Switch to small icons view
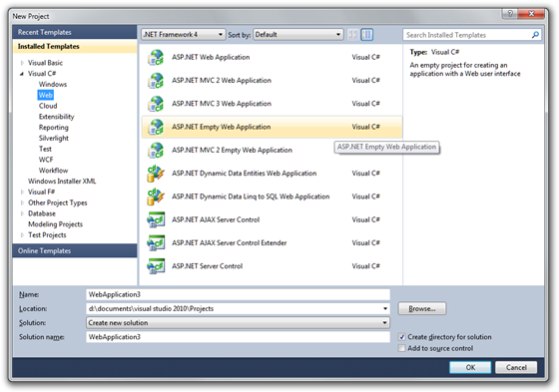559x392 pixels. 352,35
